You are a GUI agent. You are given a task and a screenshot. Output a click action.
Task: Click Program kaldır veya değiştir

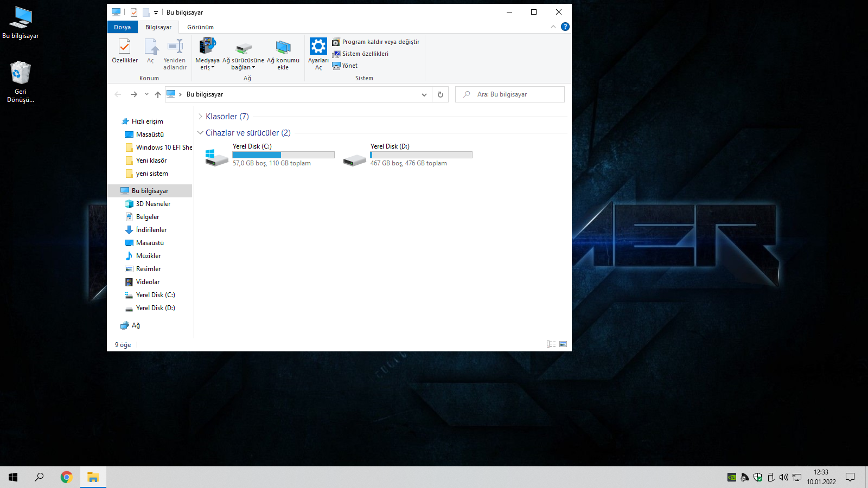(x=380, y=42)
